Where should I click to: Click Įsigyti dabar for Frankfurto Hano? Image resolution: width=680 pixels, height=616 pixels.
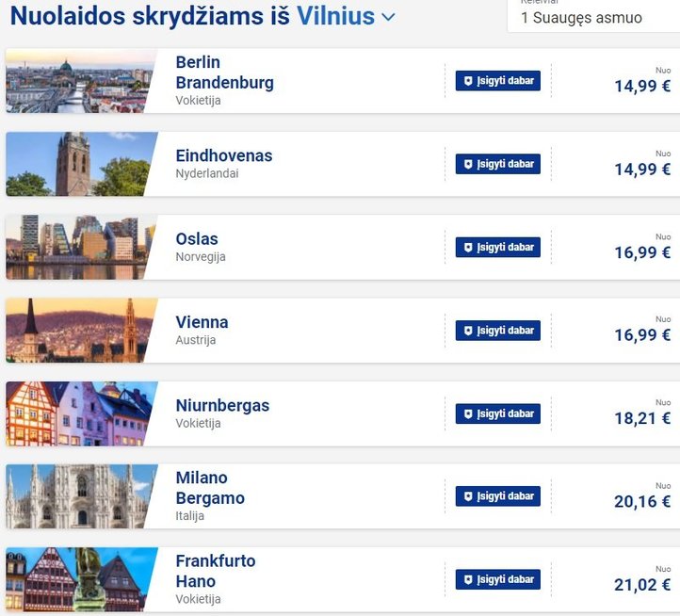[x=498, y=579]
